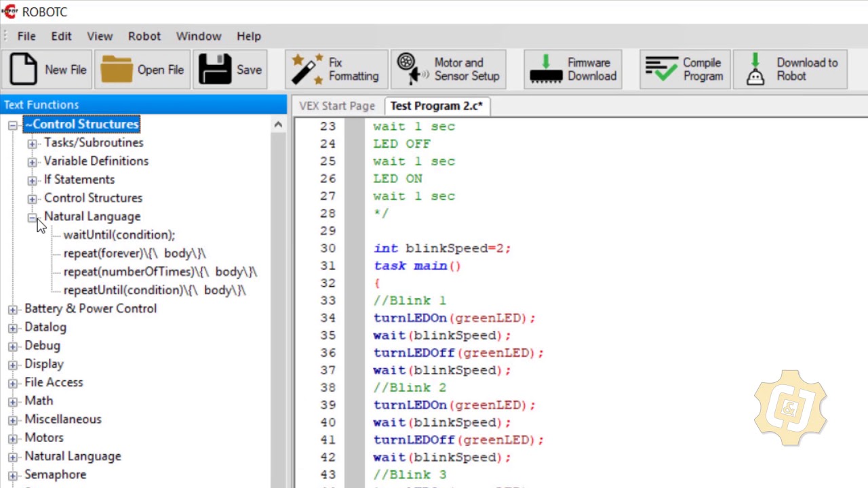Click the Open File folder icon
The image size is (868, 488).
pyautogui.click(x=117, y=69)
